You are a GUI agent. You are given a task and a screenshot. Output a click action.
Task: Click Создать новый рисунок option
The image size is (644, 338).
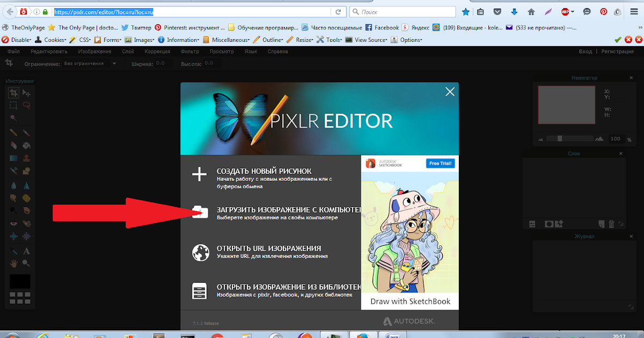pyautogui.click(x=264, y=171)
